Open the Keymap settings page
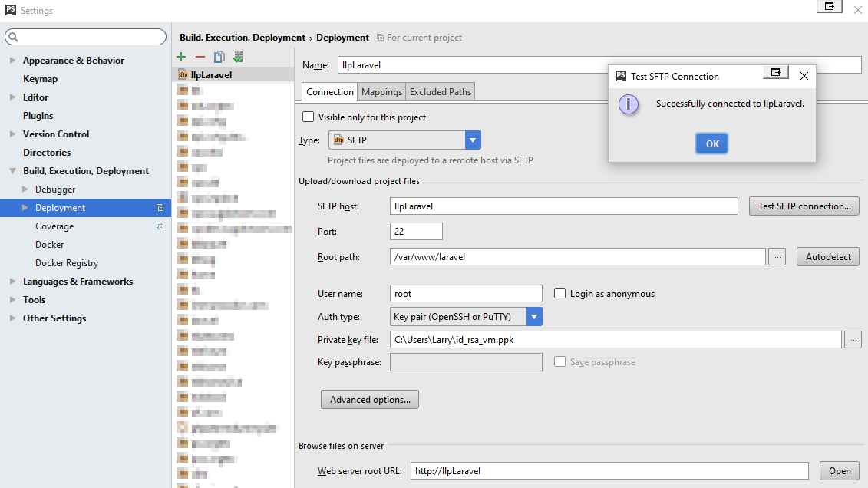Viewport: 868px width, 488px height. pos(40,78)
